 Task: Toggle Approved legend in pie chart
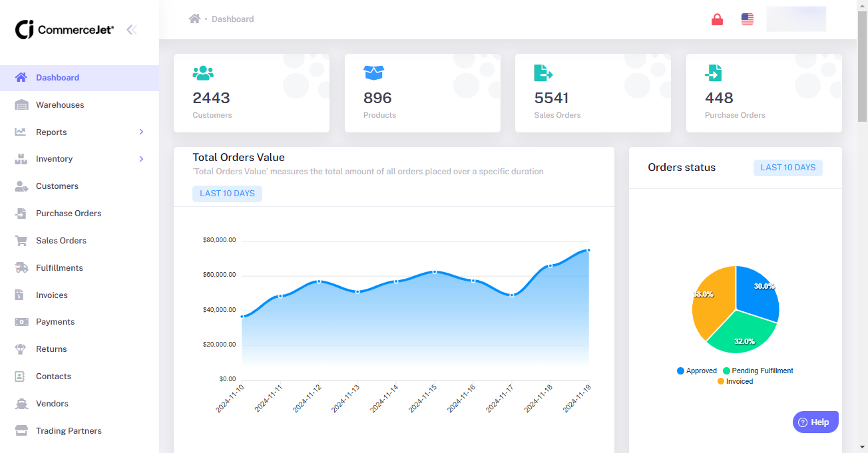(x=697, y=371)
